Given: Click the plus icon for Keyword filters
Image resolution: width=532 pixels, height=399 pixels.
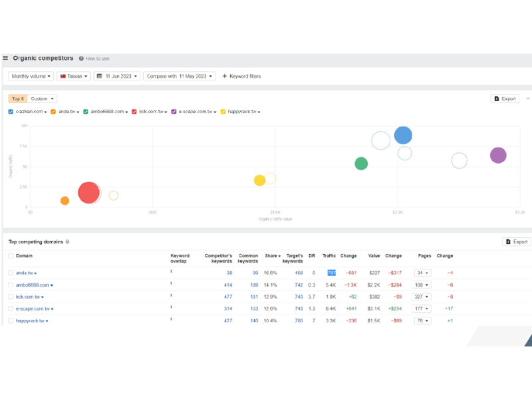Looking at the screenshot, I should click(x=225, y=76).
